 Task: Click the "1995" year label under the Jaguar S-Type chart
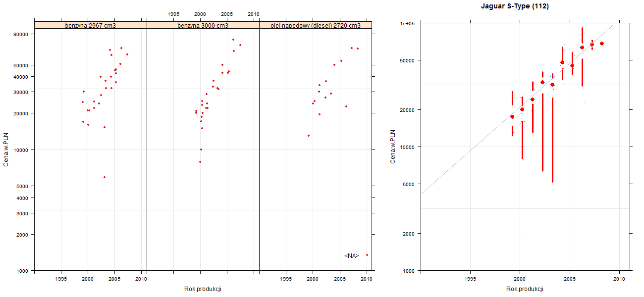pos(470,279)
